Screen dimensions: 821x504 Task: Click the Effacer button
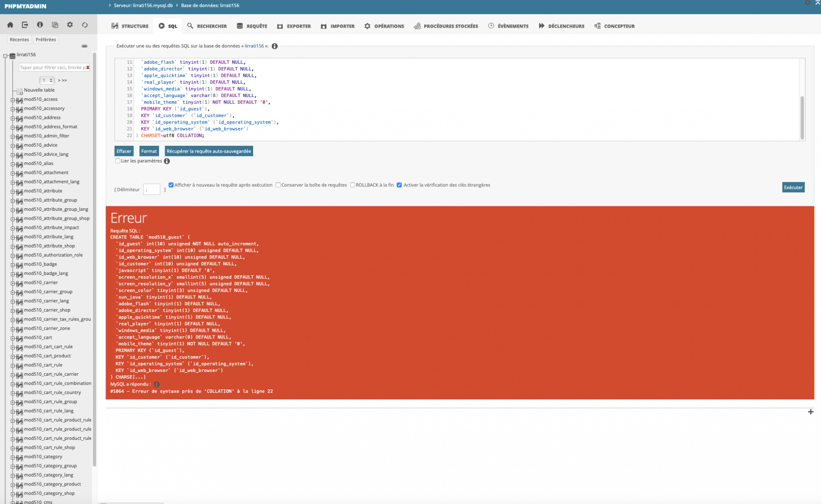point(124,151)
